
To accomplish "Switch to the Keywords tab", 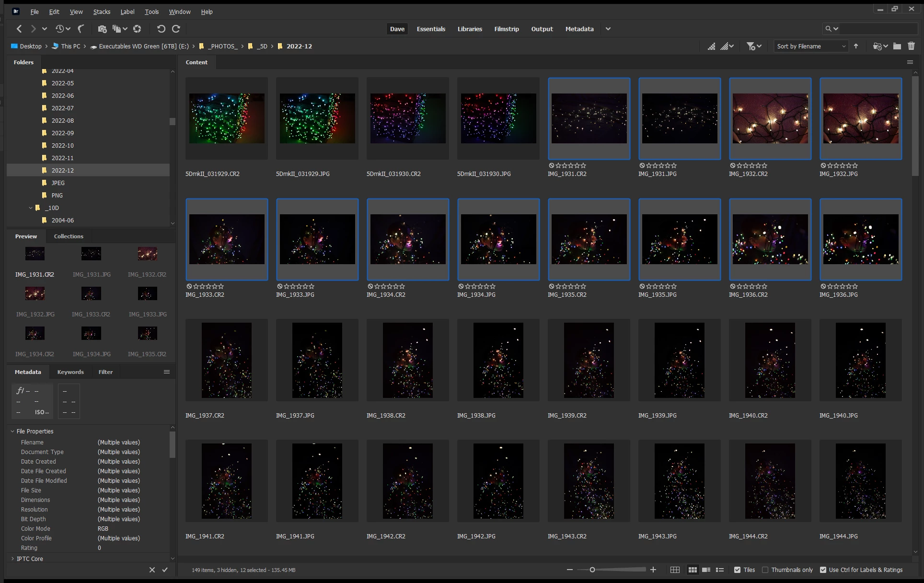I will 70,372.
